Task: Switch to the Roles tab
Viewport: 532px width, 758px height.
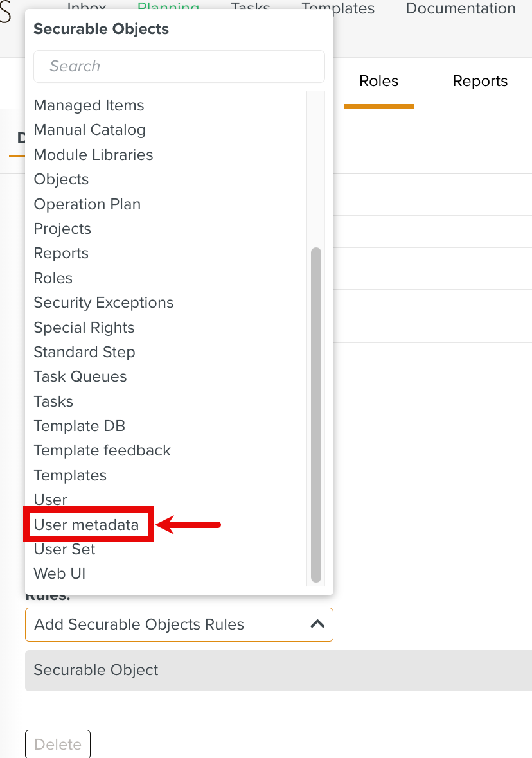Action: click(x=378, y=81)
